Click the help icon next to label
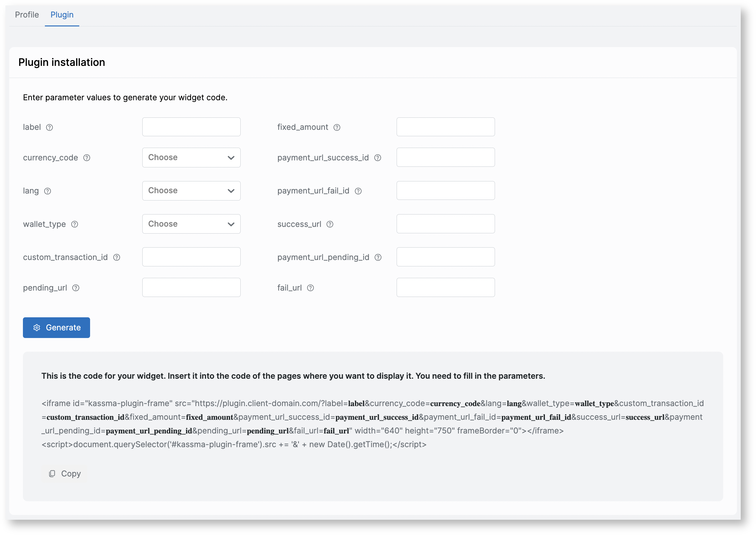The image size is (756, 535). [x=49, y=128]
